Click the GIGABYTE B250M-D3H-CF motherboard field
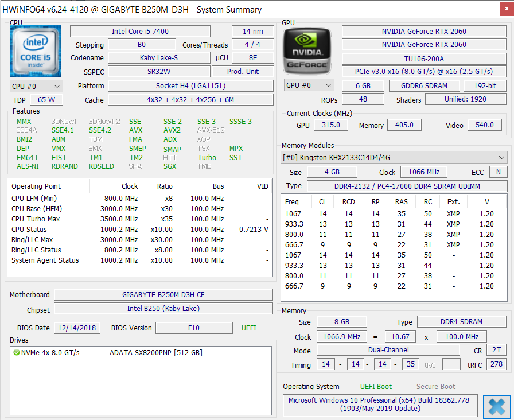The width and height of the screenshot is (514, 420). pyautogui.click(x=163, y=295)
